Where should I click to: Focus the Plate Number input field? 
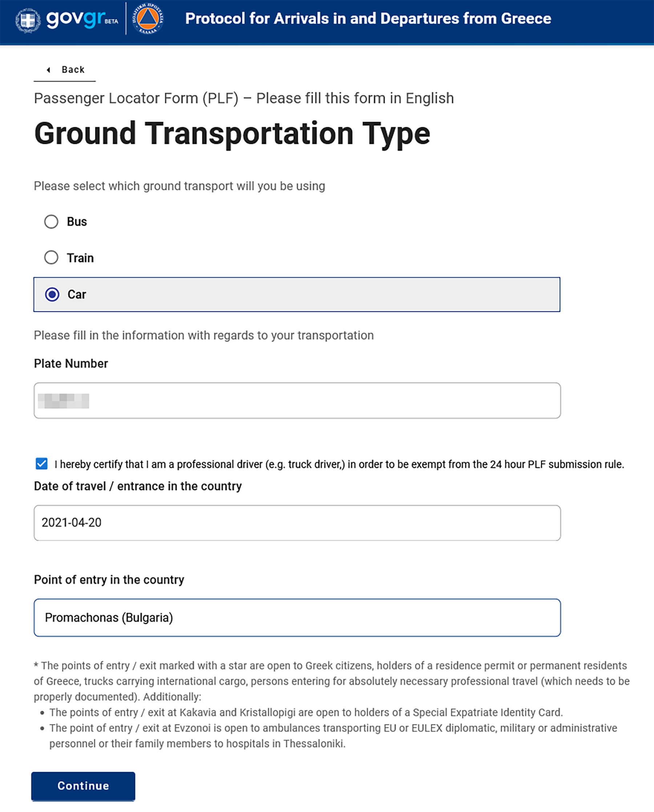pos(297,400)
